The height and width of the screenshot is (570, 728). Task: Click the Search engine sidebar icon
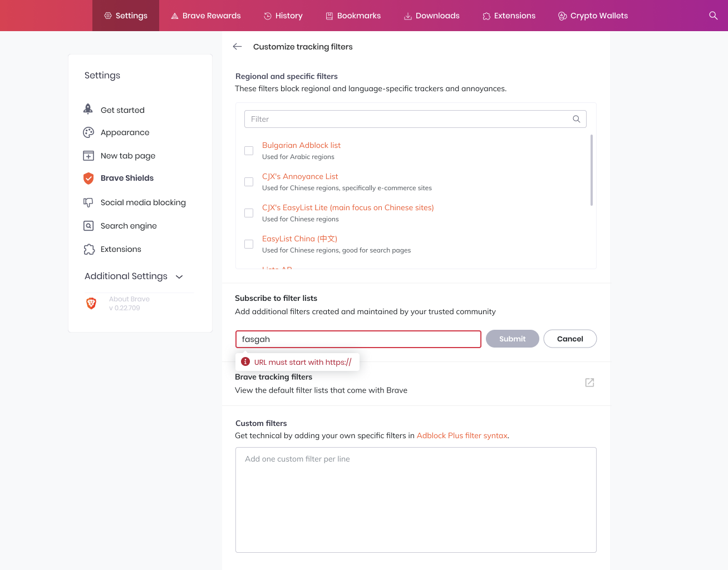point(88,226)
